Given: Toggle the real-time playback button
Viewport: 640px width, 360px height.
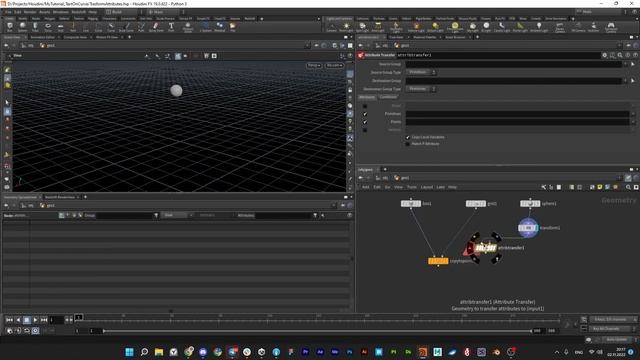Looking at the screenshot, I should pyautogui.click(x=36, y=331).
